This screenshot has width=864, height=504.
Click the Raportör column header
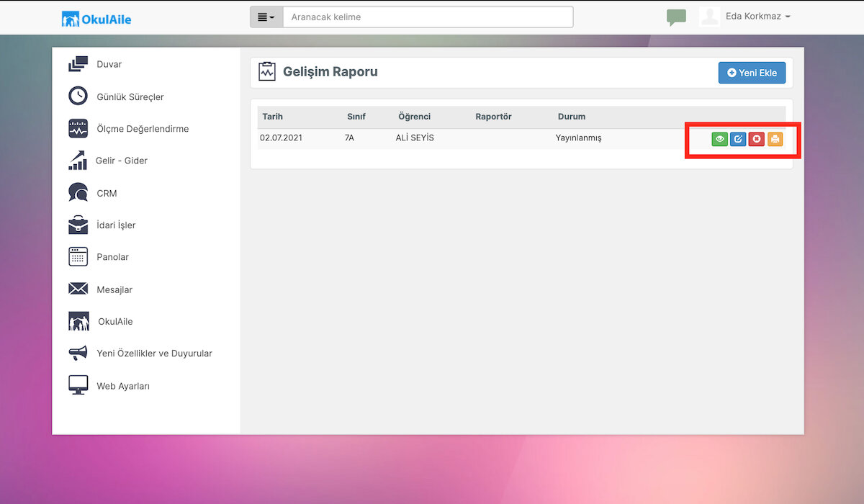(493, 117)
